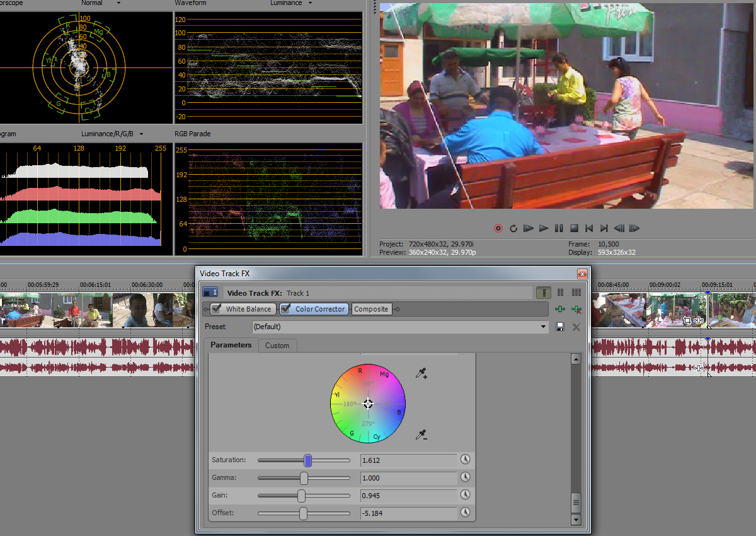The height and width of the screenshot is (536, 756).
Task: Switch to the Custom tab
Action: pyautogui.click(x=277, y=346)
